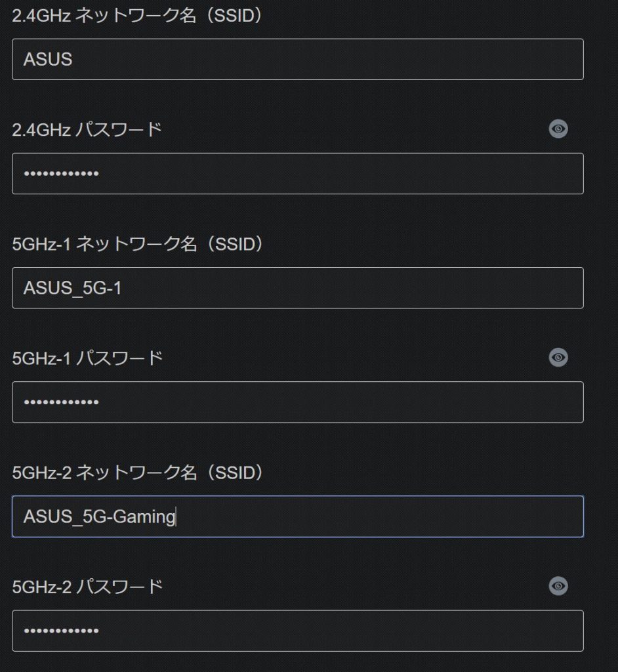Focus the 2.4GHz network name SSID field

(297, 59)
